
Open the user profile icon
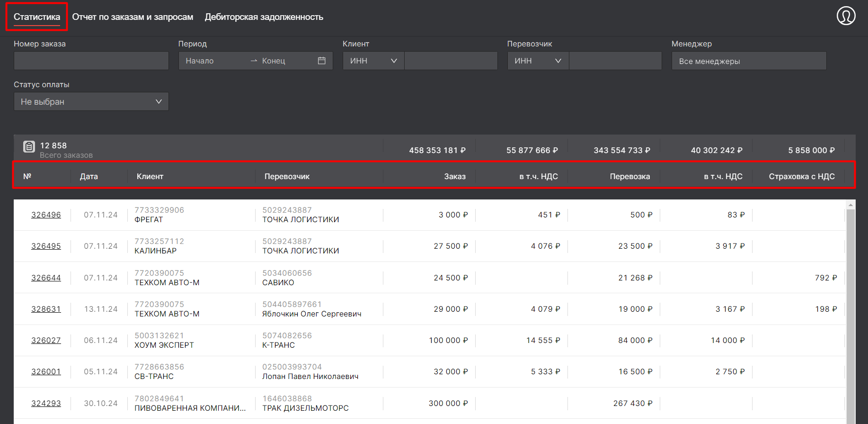[x=846, y=16]
